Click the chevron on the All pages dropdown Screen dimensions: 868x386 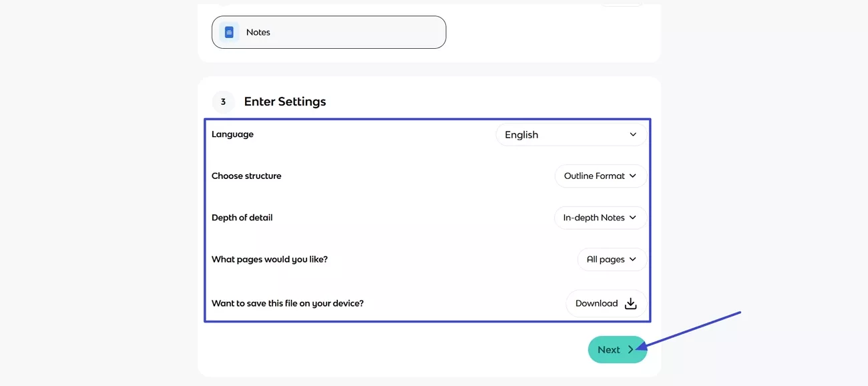(x=632, y=259)
